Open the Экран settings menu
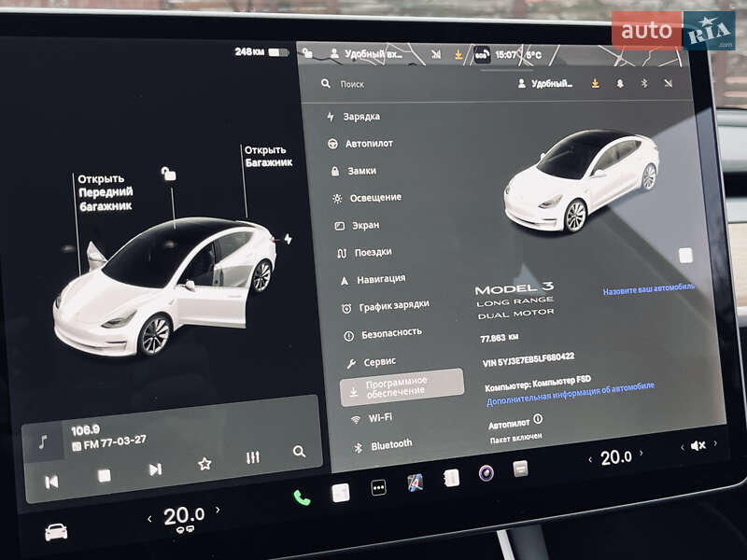 pos(358,225)
